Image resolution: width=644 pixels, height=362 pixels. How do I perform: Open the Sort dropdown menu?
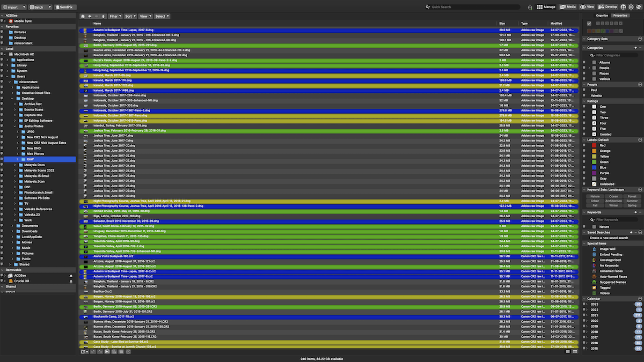click(130, 16)
